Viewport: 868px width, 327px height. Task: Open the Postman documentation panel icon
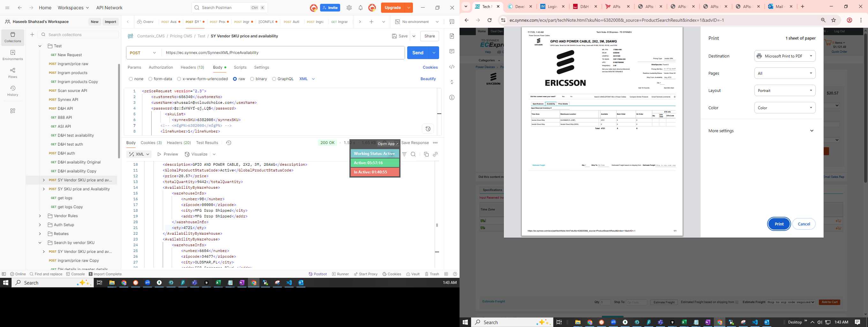point(452,36)
